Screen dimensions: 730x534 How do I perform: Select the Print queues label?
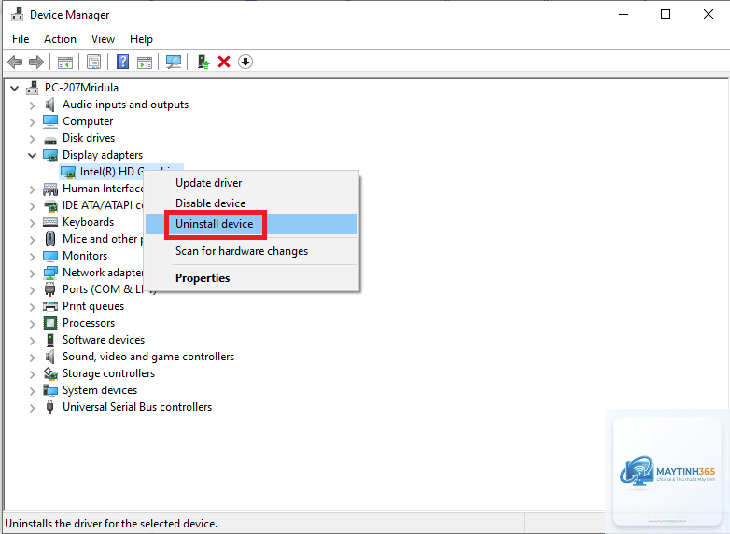pyautogui.click(x=93, y=306)
